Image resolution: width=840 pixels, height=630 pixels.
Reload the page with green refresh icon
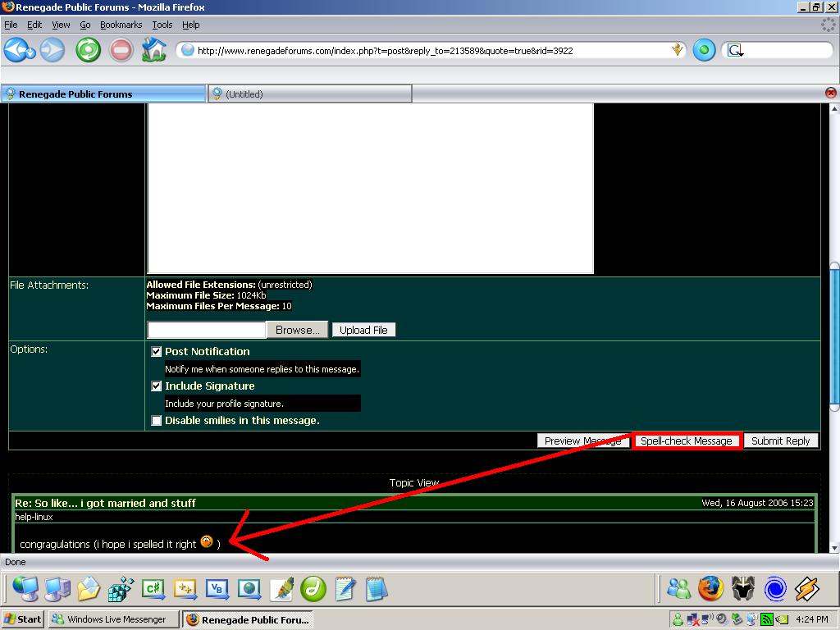[x=88, y=50]
